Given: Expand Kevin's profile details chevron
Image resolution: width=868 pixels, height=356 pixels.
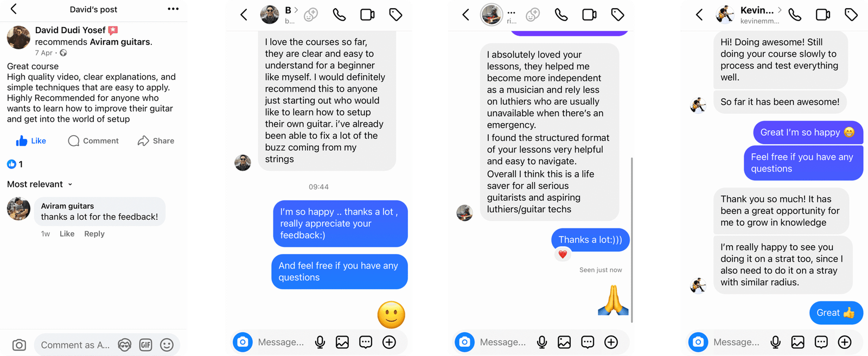Looking at the screenshot, I should pos(780,10).
